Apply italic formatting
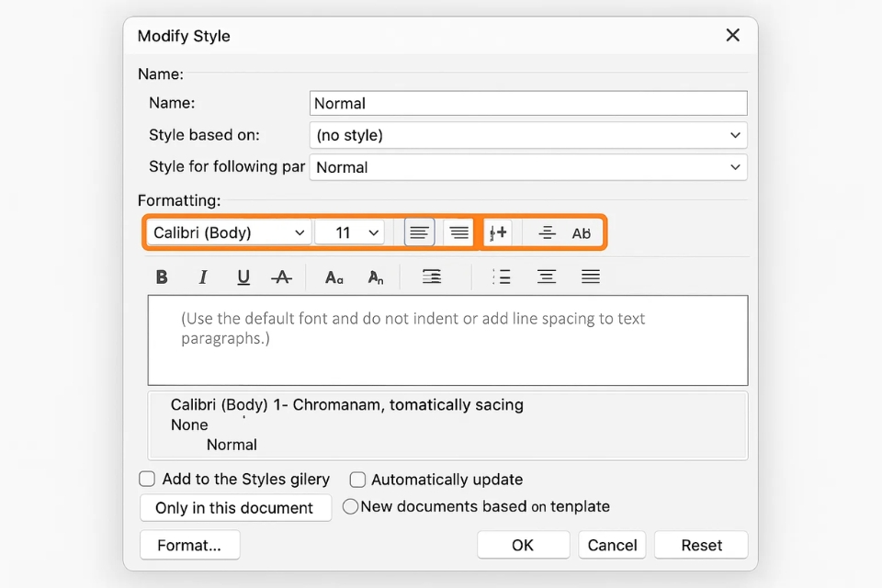Viewport: 882px width, 588px height. pos(203,277)
